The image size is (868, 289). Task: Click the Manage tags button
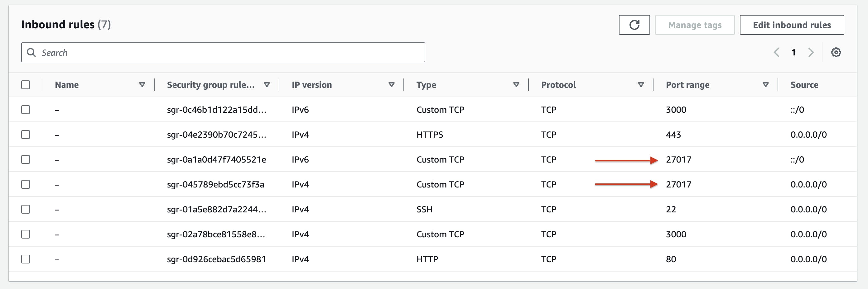tap(694, 25)
